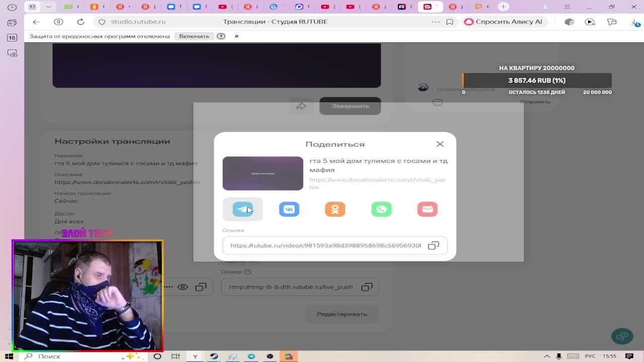Bookmark this page

click(x=450, y=22)
